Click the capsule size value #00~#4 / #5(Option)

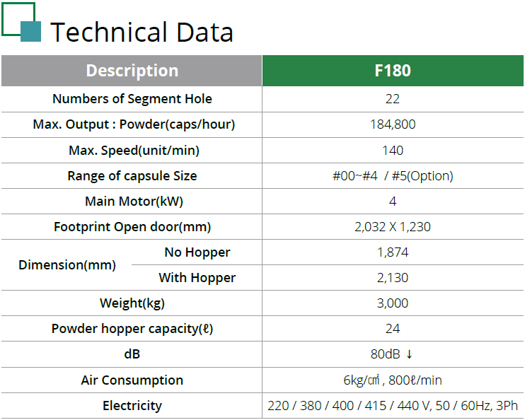tap(393, 176)
